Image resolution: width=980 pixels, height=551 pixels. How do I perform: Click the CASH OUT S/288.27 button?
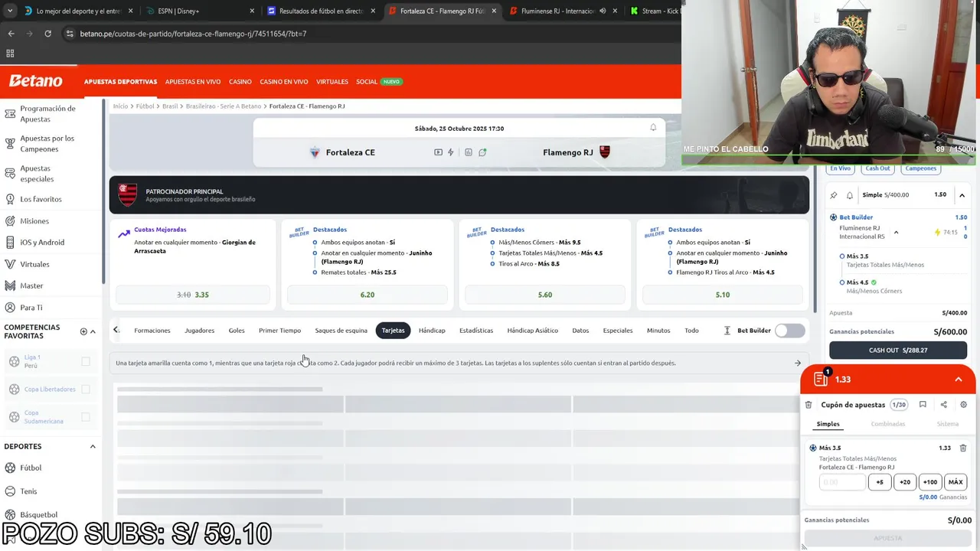tap(897, 350)
